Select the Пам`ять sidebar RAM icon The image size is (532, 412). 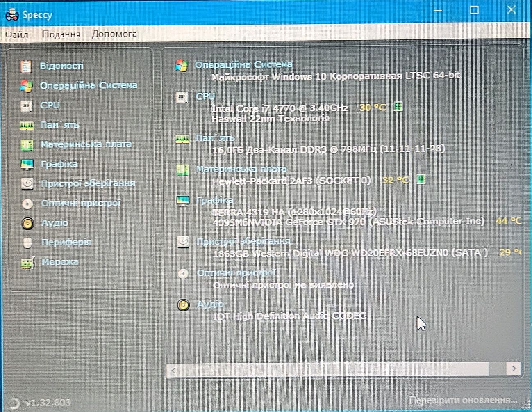click(x=27, y=125)
